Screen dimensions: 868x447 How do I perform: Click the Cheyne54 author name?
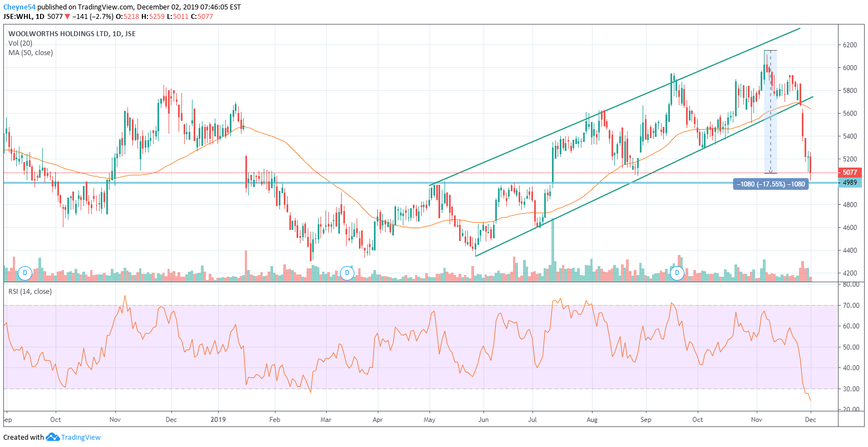(x=19, y=7)
